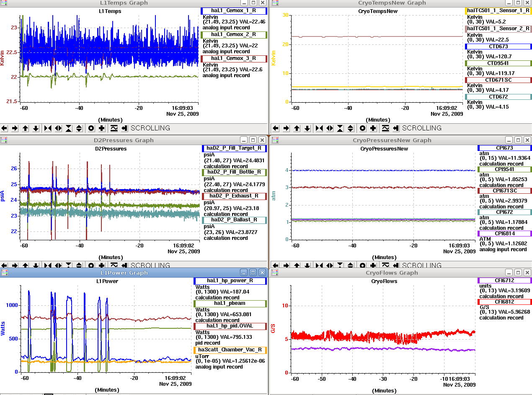Image resolution: width=532 pixels, height=395 pixels.
Task: Pan left in the L1Temps graph toolbar
Action: (5, 128)
